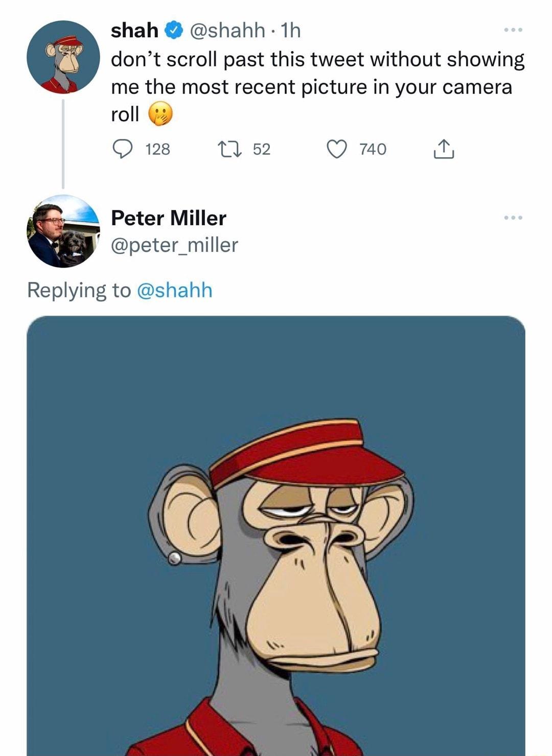Like shah's tweet
Viewport: 552px width, 756px height.
[337, 149]
